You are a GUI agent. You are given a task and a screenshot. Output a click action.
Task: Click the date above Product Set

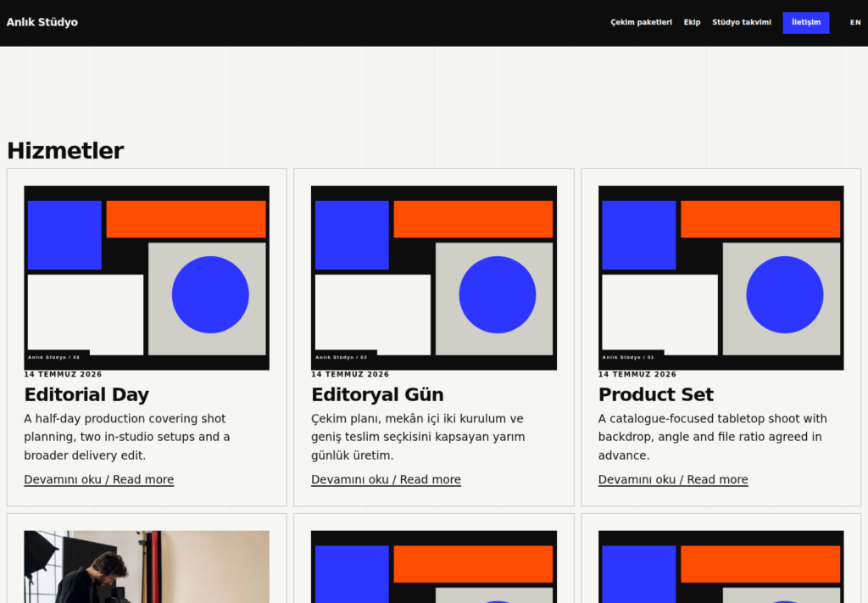pos(637,374)
